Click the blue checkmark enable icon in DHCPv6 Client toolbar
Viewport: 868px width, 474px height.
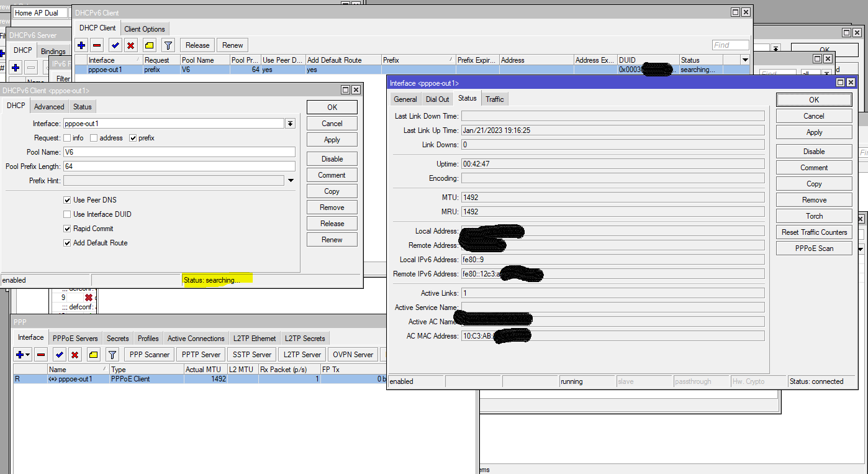tap(115, 45)
